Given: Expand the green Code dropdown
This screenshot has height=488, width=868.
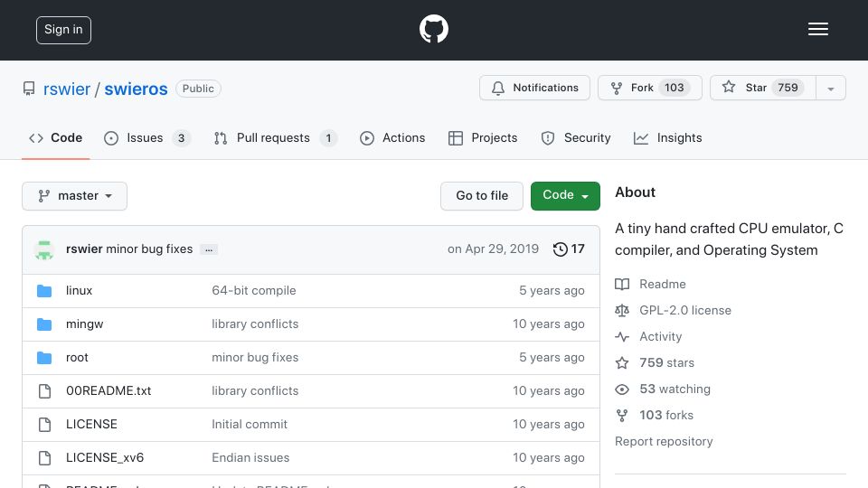Looking at the screenshot, I should pos(565,196).
